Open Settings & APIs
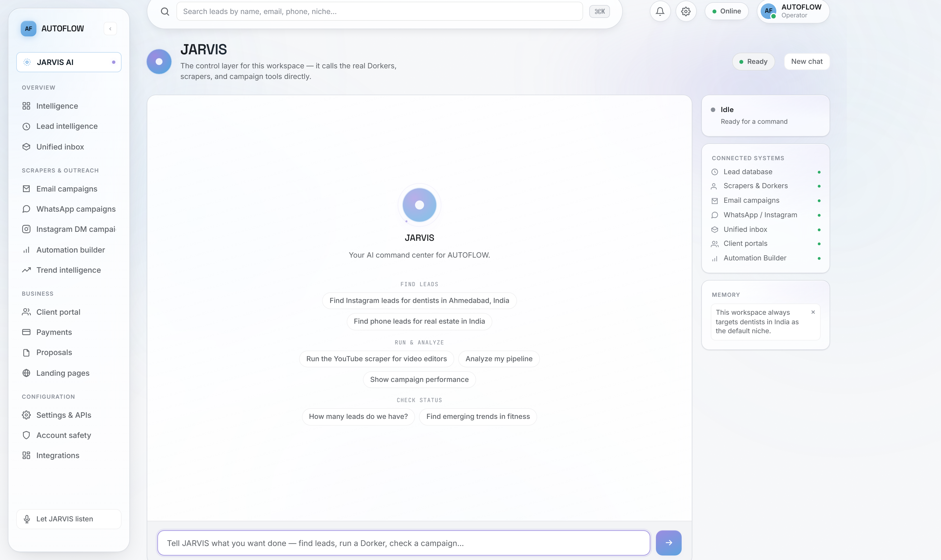Viewport: 941px width, 560px height. [x=69, y=415]
